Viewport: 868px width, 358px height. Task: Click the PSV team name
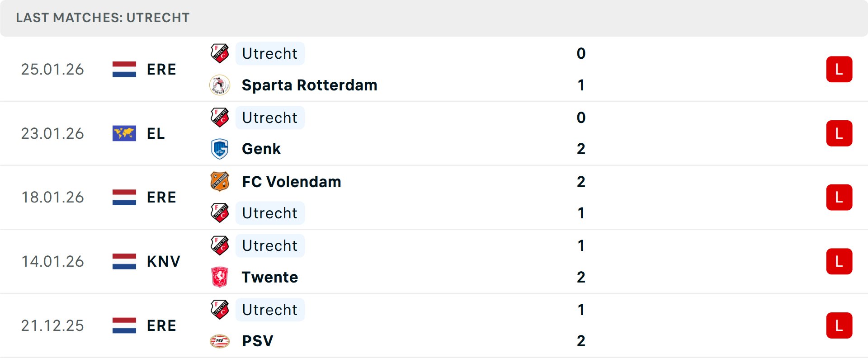[256, 341]
